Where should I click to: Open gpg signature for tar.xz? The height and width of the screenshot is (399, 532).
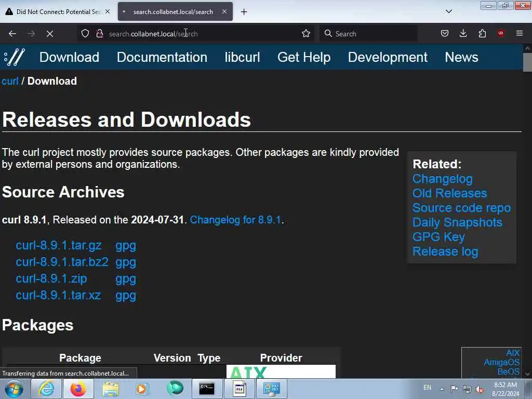(x=126, y=296)
